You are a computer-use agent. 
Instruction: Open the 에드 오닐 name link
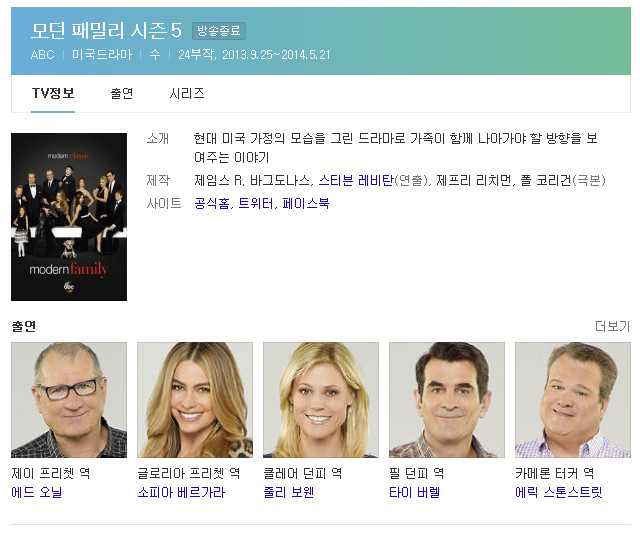coord(37,492)
